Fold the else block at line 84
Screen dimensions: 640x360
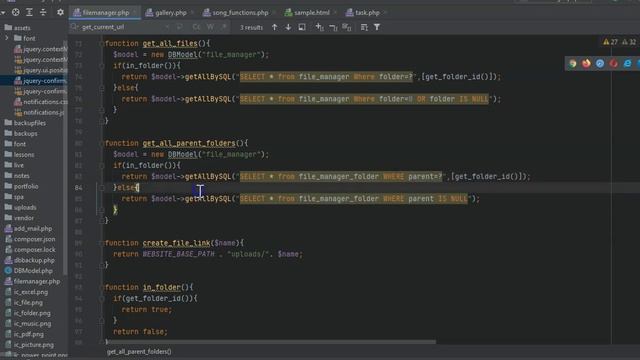point(102,187)
